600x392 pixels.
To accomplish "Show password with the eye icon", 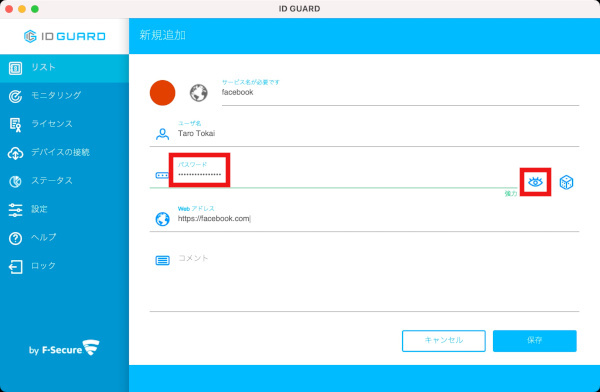I will click(x=535, y=182).
